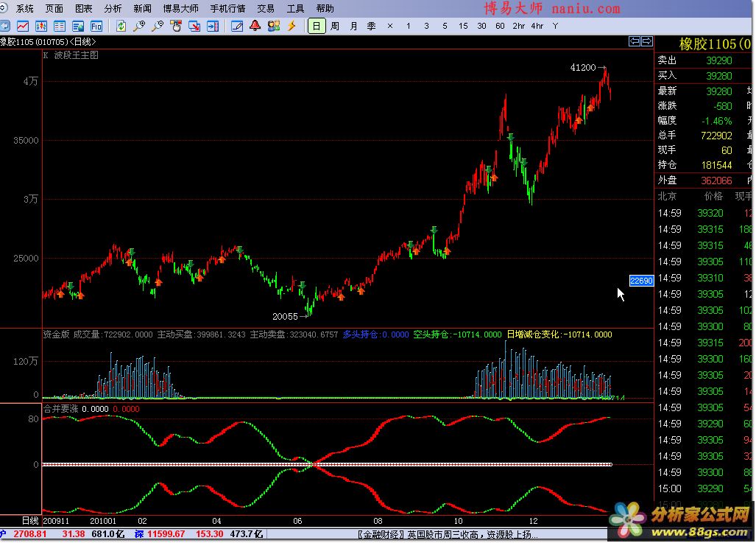Viewport: 756px width, 543px height.
Task: Open the 系统 menu
Action: pyautogui.click(x=24, y=8)
